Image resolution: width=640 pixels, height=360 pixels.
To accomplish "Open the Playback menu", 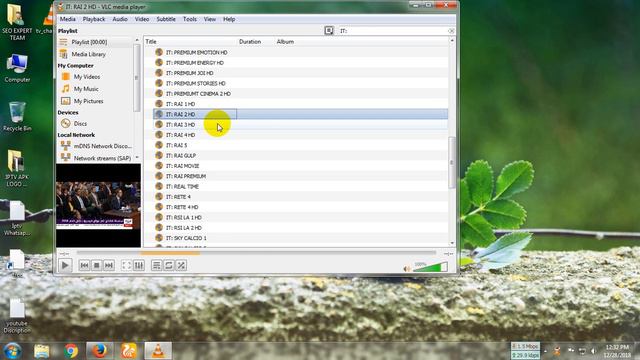I will coord(94,19).
